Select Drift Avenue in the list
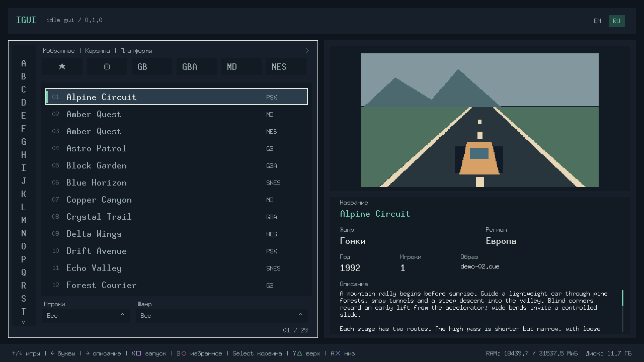Viewport: 644px width, 362px height. pyautogui.click(x=177, y=251)
